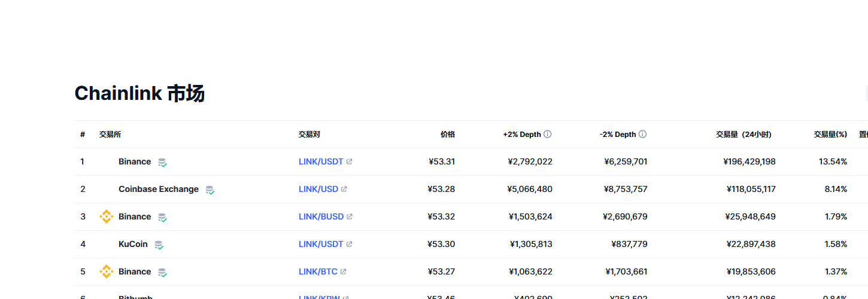
Task: Sort by 交易量(%) column header
Action: coord(830,135)
